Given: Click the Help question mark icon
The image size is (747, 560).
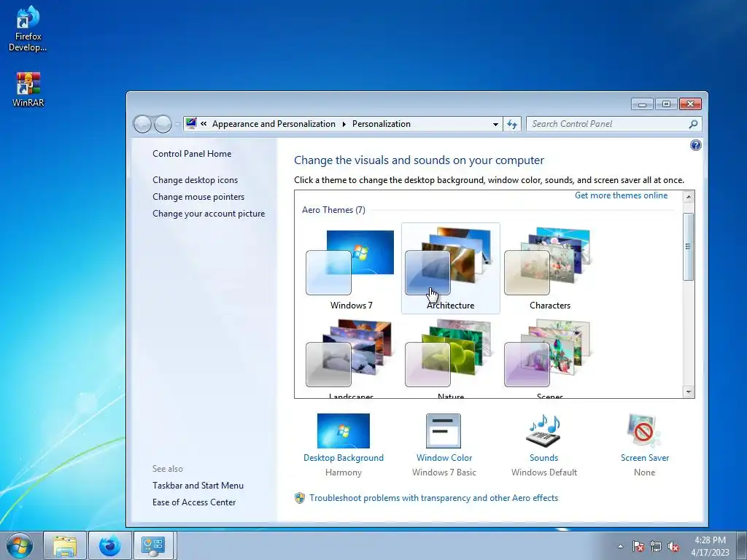Looking at the screenshot, I should coord(695,145).
